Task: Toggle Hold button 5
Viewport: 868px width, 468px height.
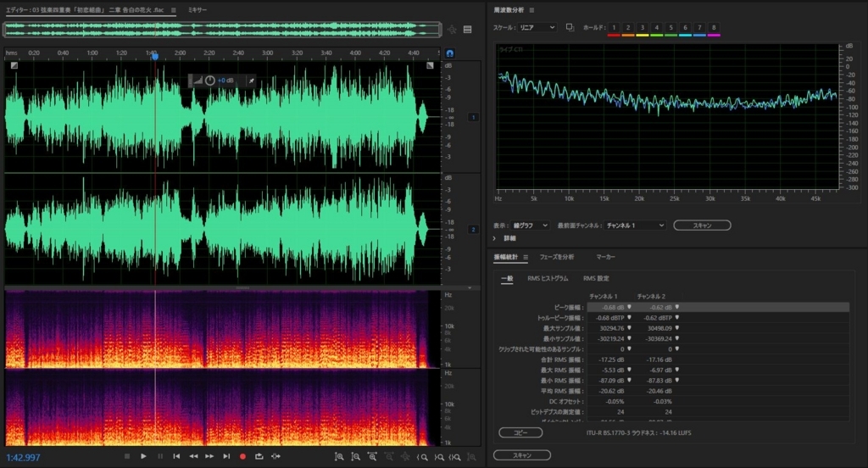Action: 671,28
